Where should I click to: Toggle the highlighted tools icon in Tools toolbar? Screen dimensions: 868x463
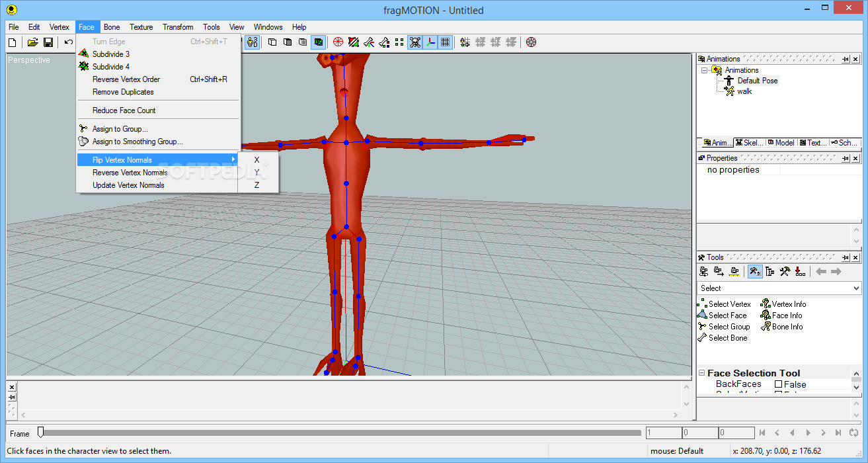coord(755,272)
